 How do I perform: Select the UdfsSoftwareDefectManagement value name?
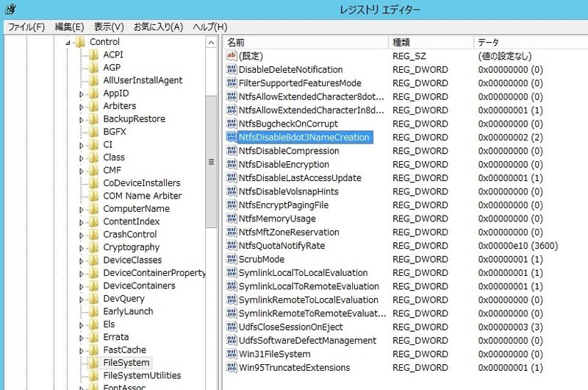307,341
